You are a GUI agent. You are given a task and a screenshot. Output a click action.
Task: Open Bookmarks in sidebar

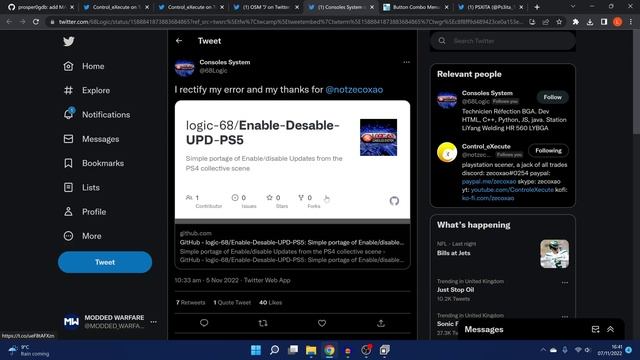[x=93, y=163]
